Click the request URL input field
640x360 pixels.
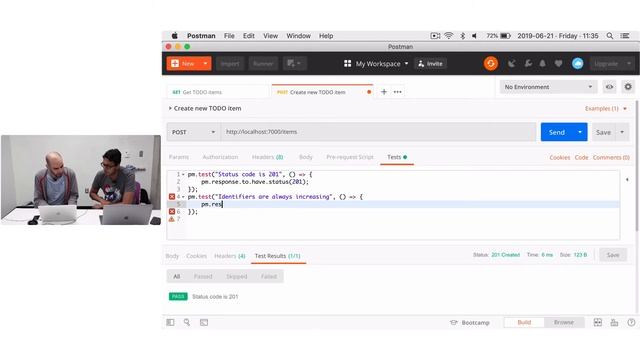(x=378, y=132)
